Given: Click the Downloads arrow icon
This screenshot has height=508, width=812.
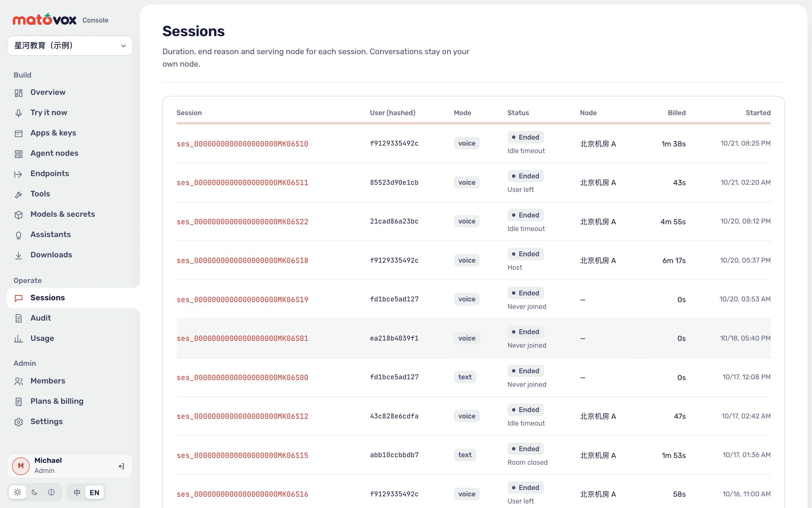Looking at the screenshot, I should (18, 255).
